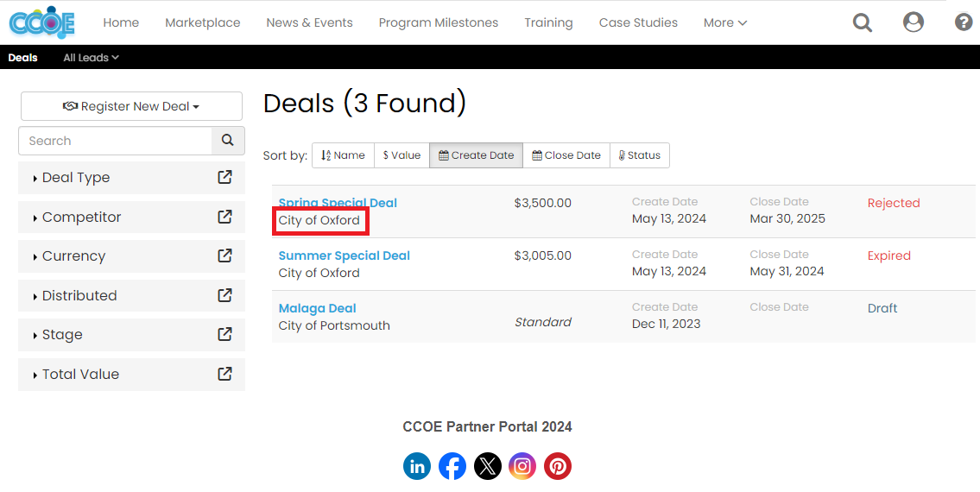
Task: Pop out the Distributed filter
Action: (225, 295)
